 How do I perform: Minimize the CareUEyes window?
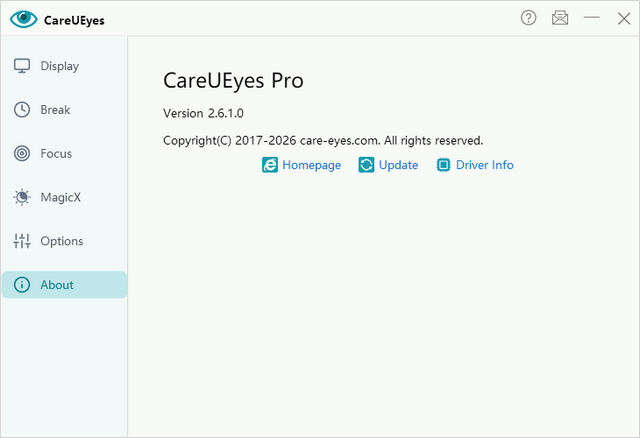click(591, 18)
